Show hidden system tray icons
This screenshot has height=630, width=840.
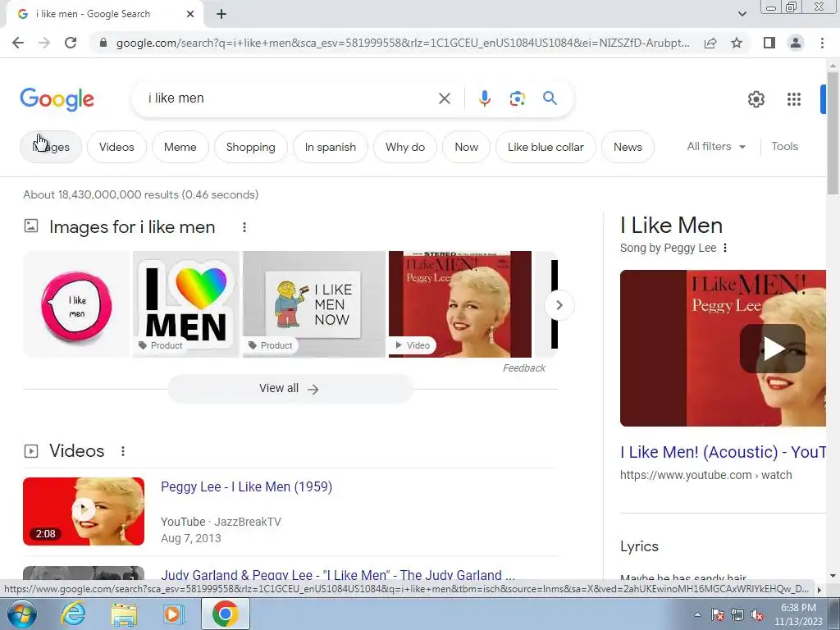point(697,615)
